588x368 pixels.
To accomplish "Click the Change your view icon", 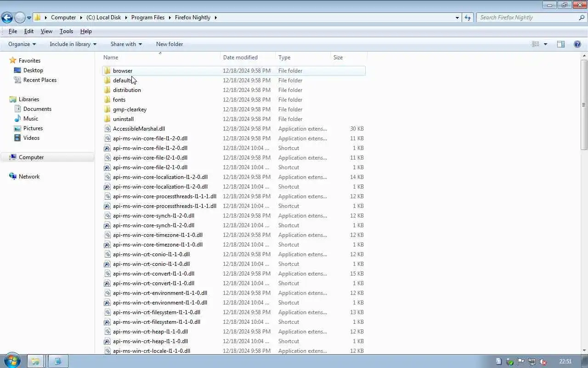I will pos(536,44).
